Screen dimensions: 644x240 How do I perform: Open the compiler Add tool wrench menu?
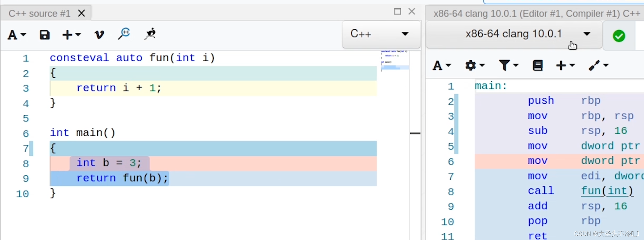tap(598, 65)
